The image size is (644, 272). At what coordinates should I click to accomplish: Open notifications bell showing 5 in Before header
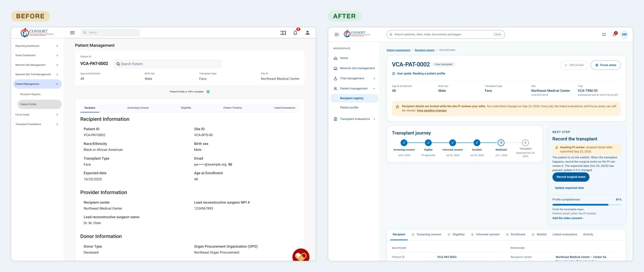(x=295, y=33)
